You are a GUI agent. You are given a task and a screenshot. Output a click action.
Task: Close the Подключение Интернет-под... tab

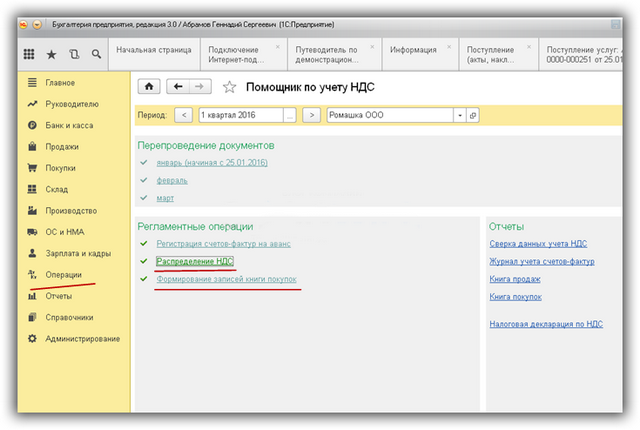pos(278,47)
